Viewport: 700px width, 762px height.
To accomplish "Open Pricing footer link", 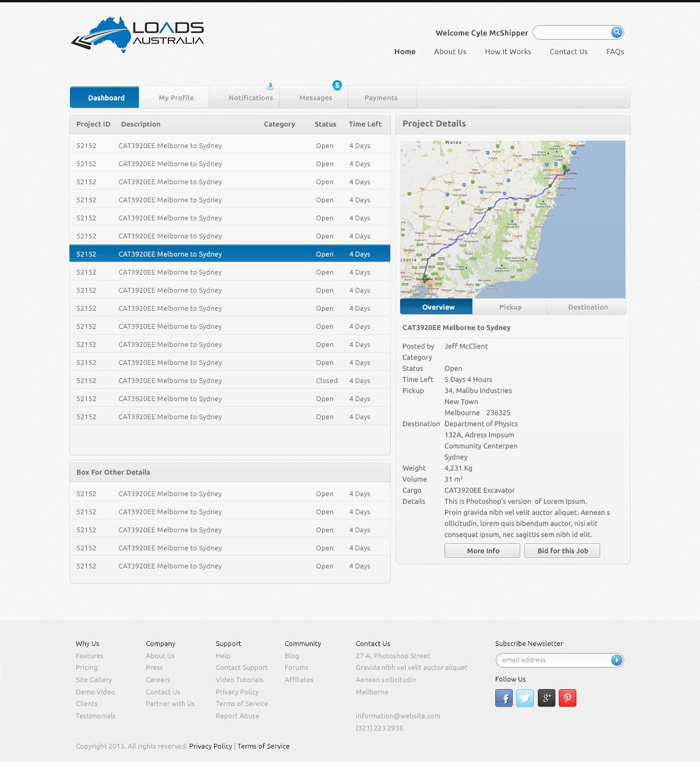I will [x=86, y=667].
